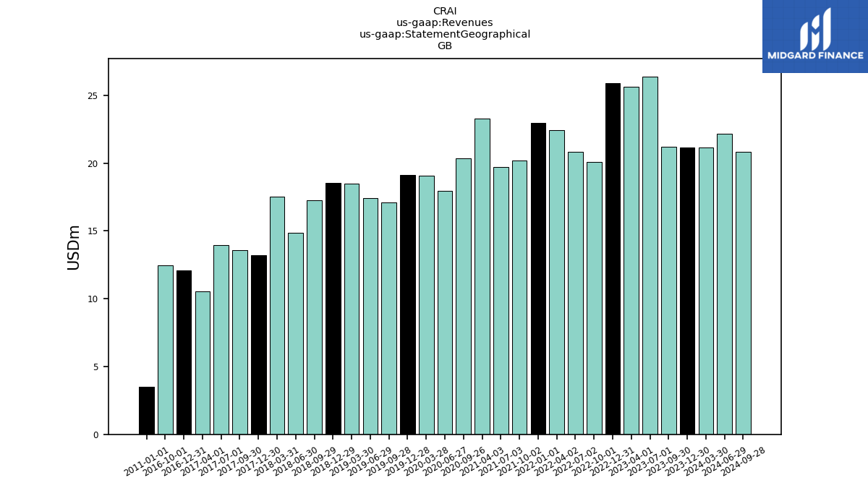Select the 2023-04-01 bar
This screenshot has height=488, width=868.
point(631,261)
